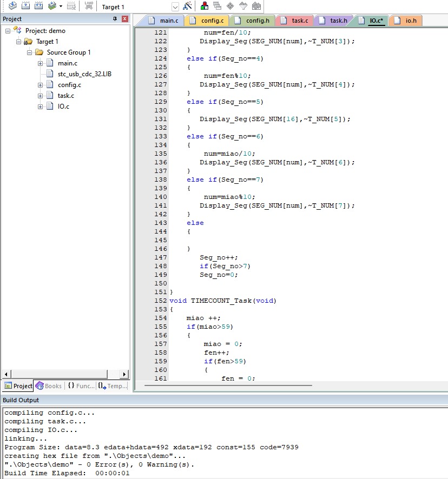The height and width of the screenshot is (479, 448).
Task: Click the 'linking...' line in Build Output
Action: 25,438
